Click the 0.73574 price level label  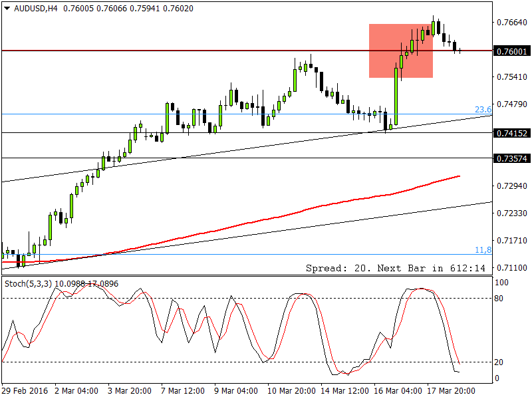click(x=511, y=158)
